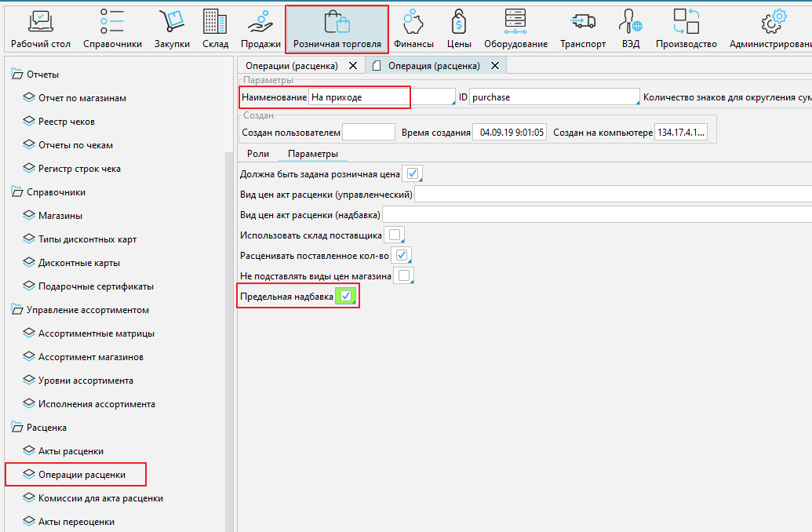Viewport: 812px width, 532px height.
Task: Enable Использовать склад поставщика checkbox
Action: click(x=395, y=235)
